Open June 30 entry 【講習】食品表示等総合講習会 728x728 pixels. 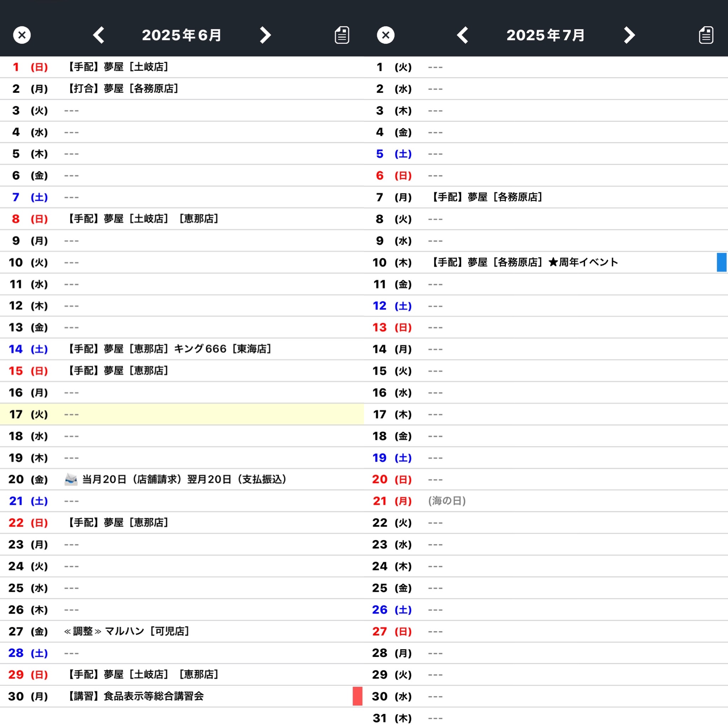(134, 696)
